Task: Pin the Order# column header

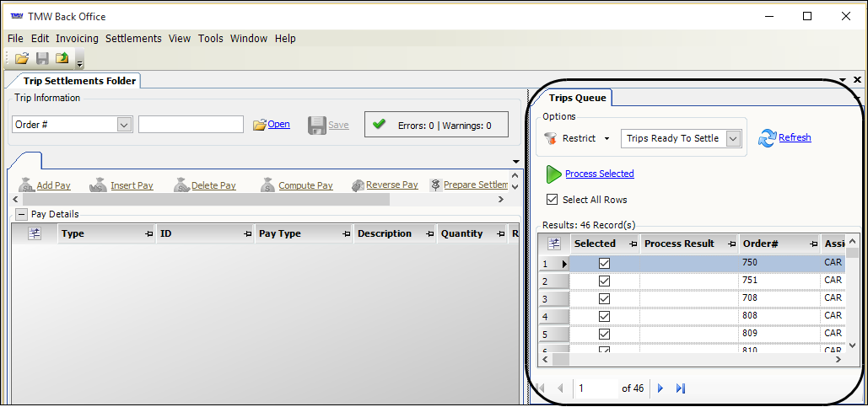Action: (x=813, y=244)
